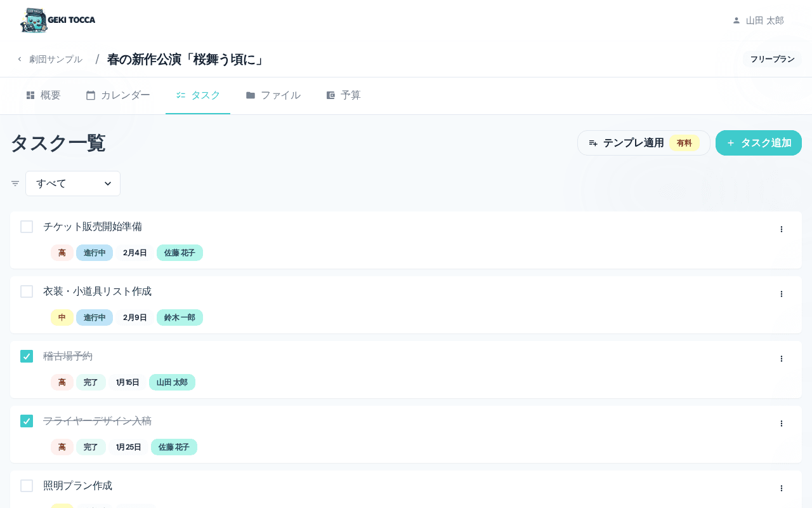Open the すべて filter dropdown
The height and width of the screenshot is (508, 812).
coord(73,184)
